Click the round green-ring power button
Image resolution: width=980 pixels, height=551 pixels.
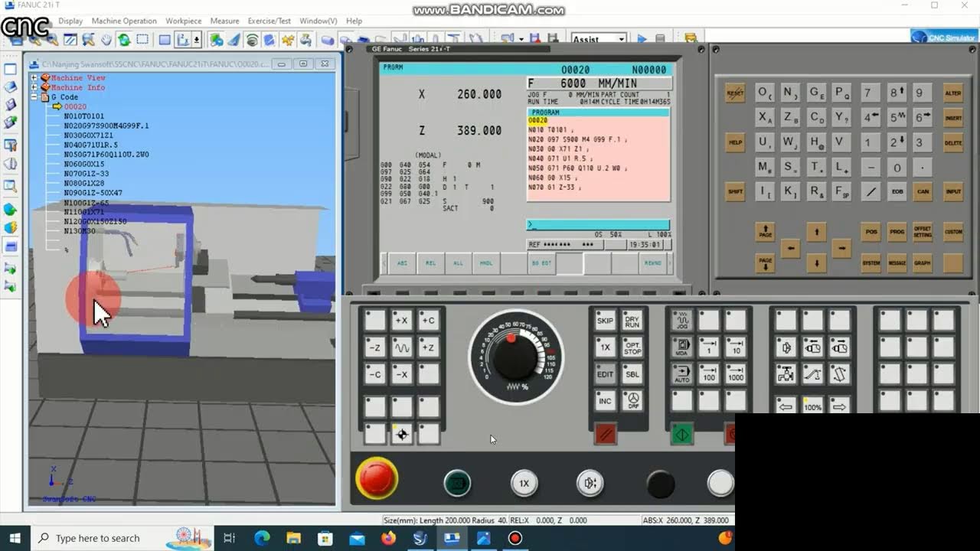click(x=457, y=484)
